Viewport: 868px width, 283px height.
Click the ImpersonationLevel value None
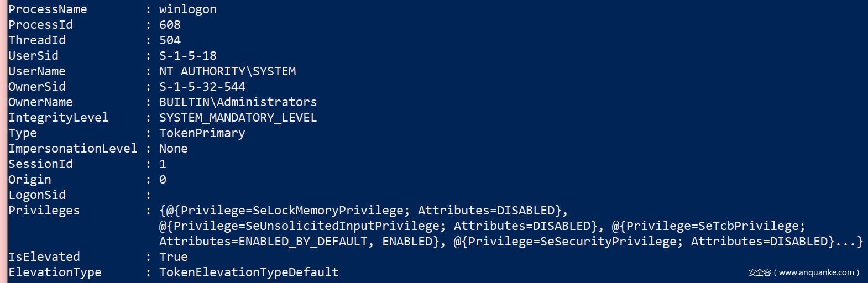(x=173, y=149)
